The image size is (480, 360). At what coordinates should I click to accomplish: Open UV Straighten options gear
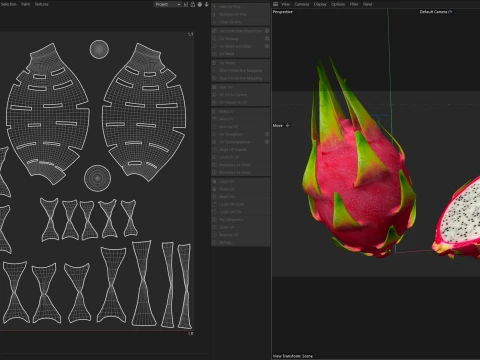tap(267, 134)
